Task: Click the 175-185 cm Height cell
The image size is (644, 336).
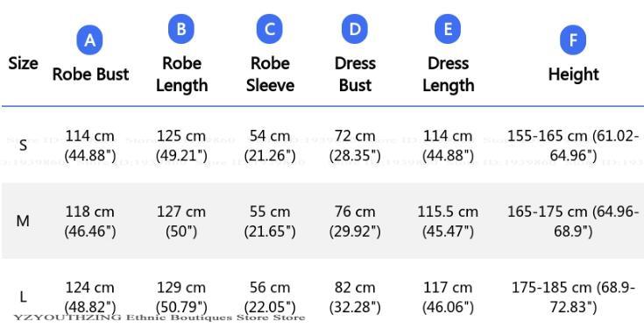Action: (573, 297)
